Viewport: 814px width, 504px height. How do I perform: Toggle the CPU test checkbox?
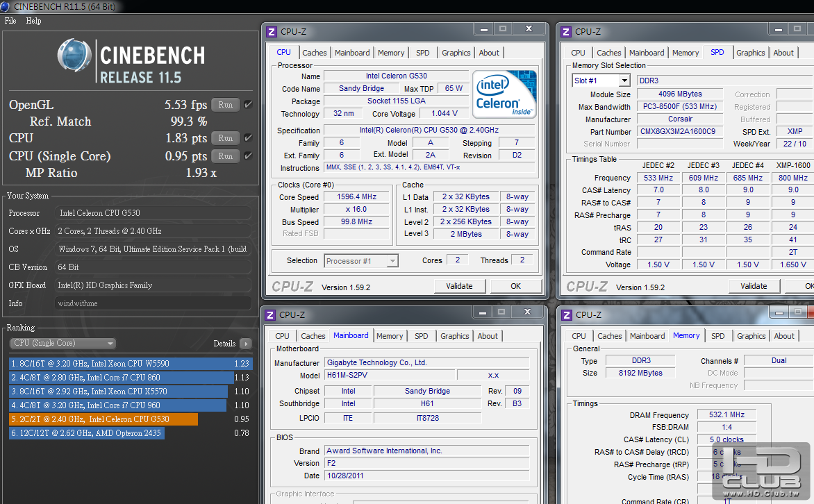(248, 137)
